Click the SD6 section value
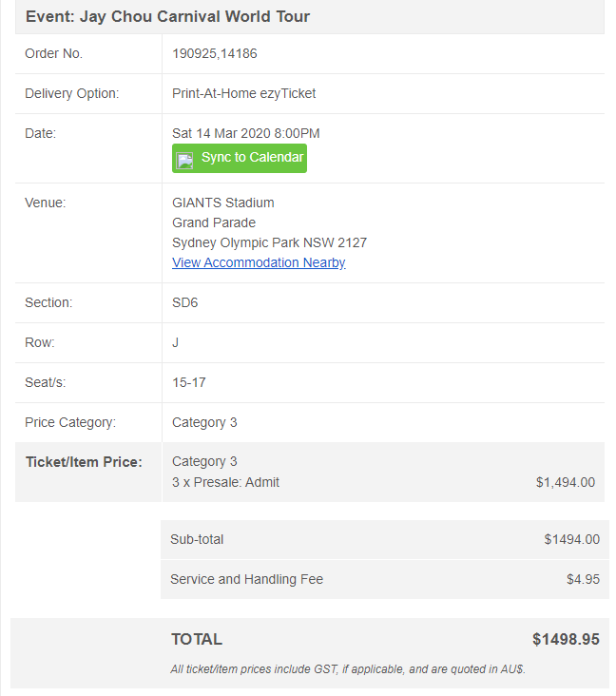The width and height of the screenshot is (616, 696). (x=185, y=302)
